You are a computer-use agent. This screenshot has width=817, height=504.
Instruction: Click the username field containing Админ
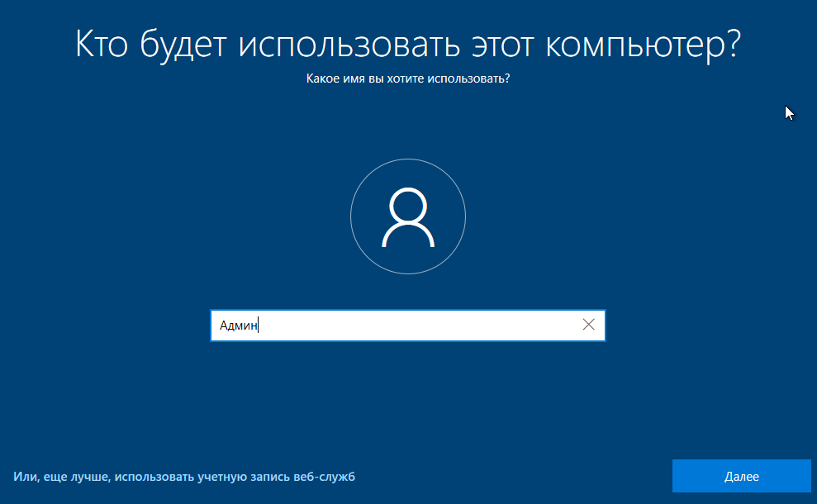tap(407, 326)
